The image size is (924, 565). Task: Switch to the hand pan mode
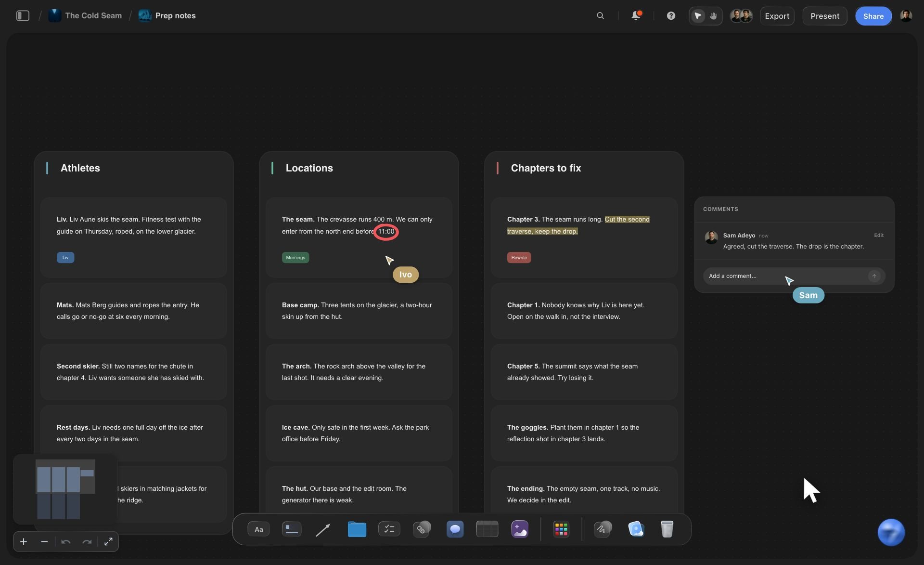(x=713, y=16)
